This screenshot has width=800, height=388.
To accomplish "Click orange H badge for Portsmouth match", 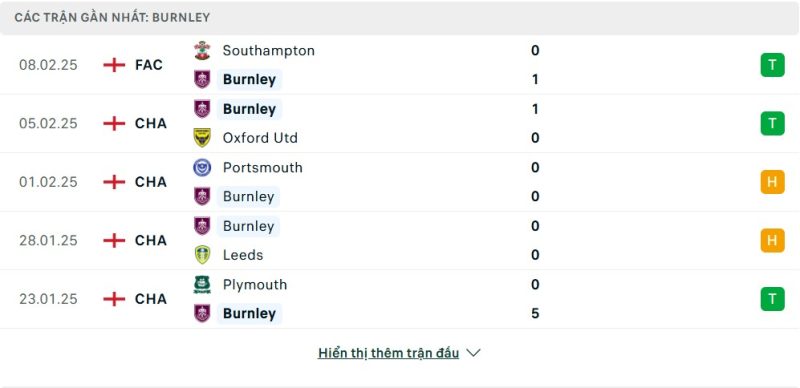I will [x=772, y=182].
